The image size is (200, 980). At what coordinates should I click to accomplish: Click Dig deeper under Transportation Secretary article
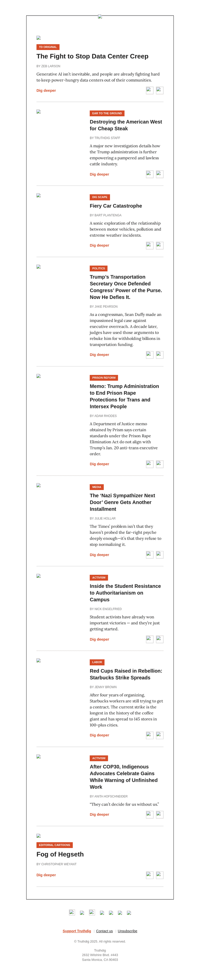coord(99,355)
